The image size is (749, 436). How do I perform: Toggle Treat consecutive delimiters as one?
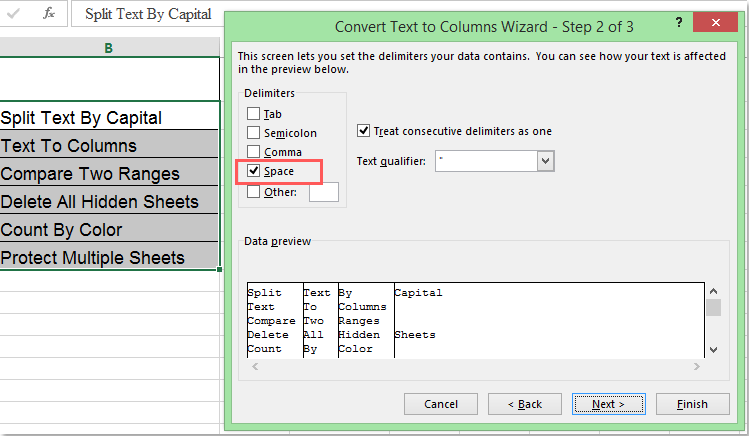tap(364, 131)
